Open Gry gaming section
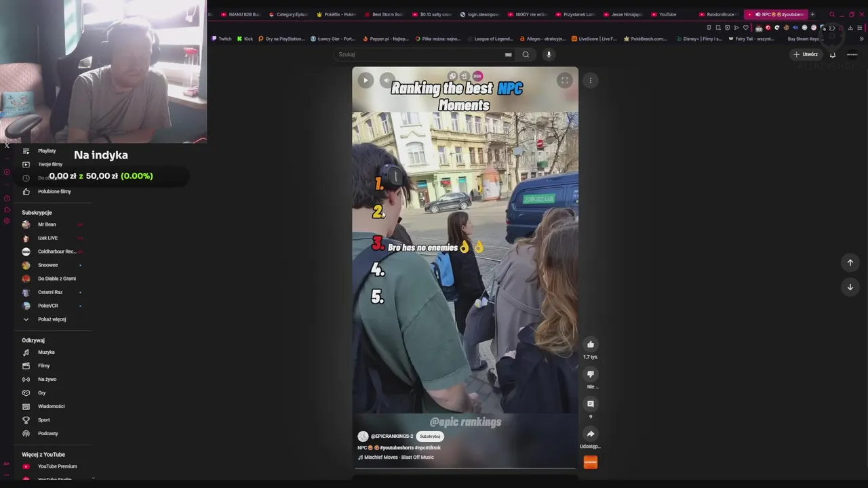 [x=42, y=393]
